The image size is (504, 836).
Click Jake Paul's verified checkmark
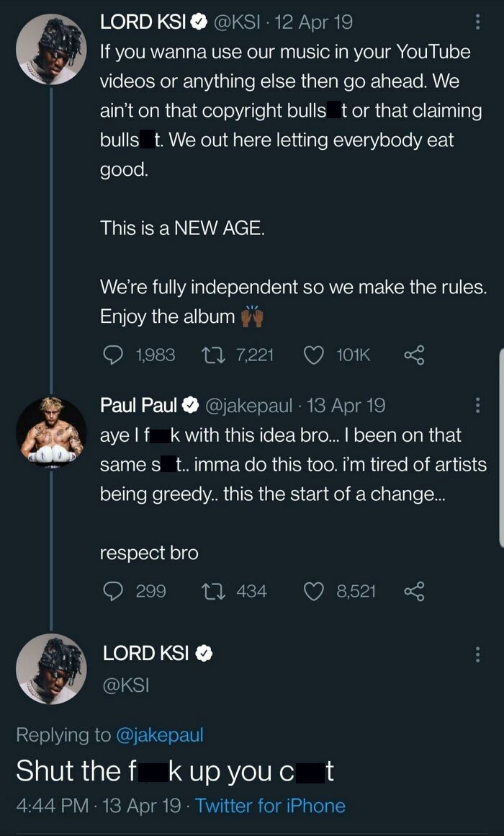click(x=189, y=404)
